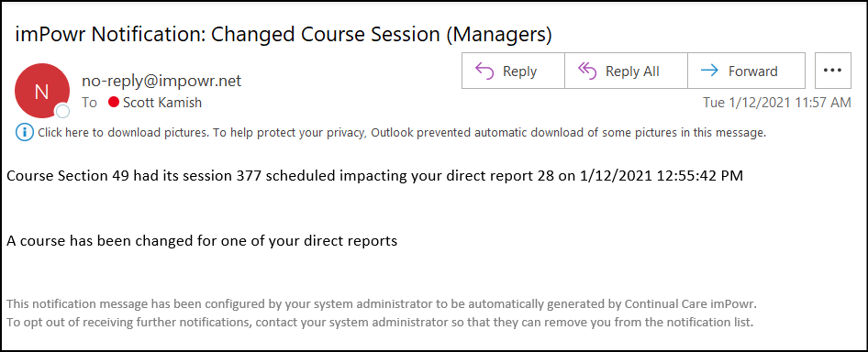Screen dimensions: 868x352
Task: Click here to download pictures message
Action: (401, 133)
